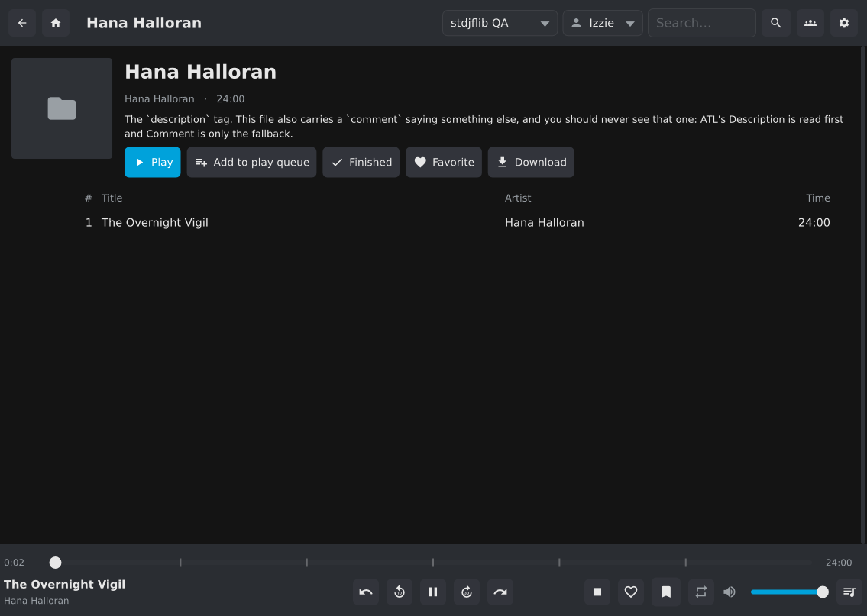Click the total time 24:00 label in player
This screenshot has height=616, width=867.
point(839,563)
